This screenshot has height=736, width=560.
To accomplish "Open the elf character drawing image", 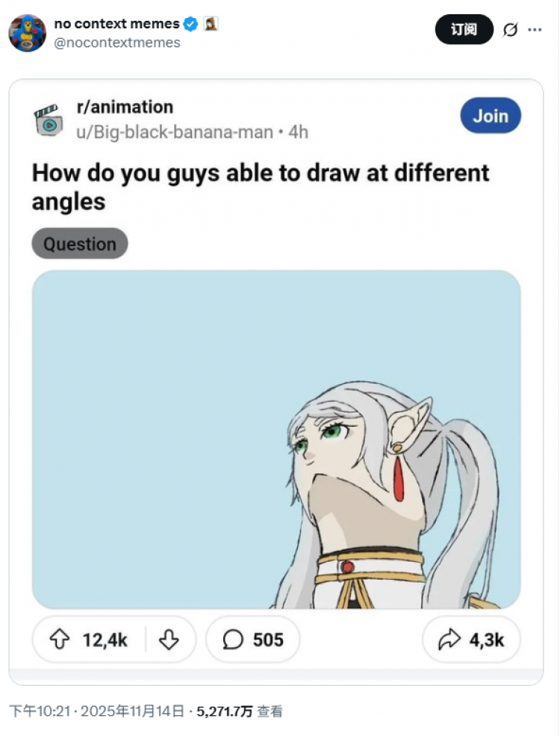I will (276, 439).
